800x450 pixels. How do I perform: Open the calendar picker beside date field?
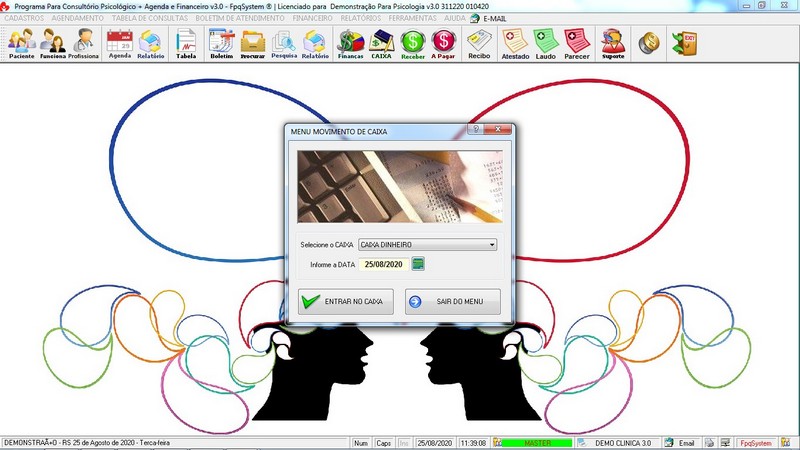[x=418, y=264]
